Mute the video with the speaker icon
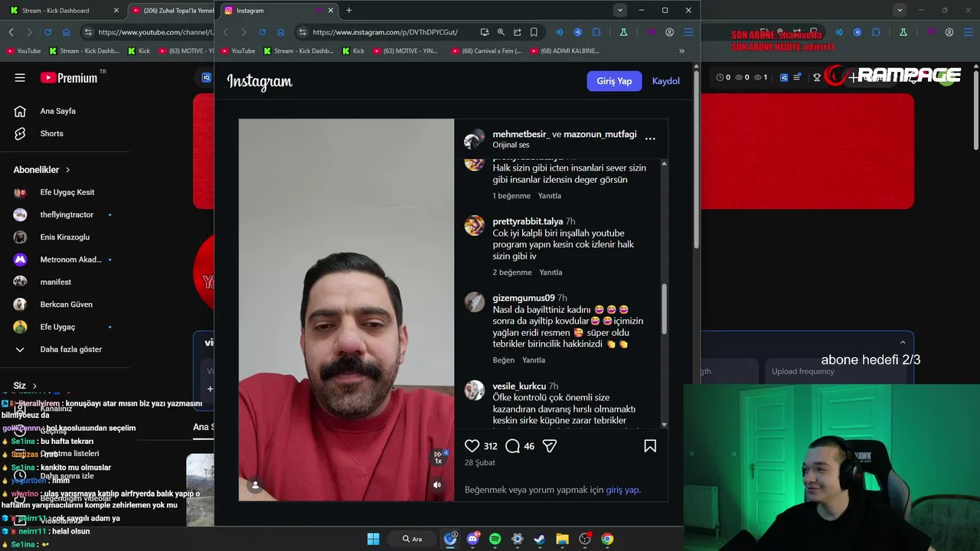 437,484
